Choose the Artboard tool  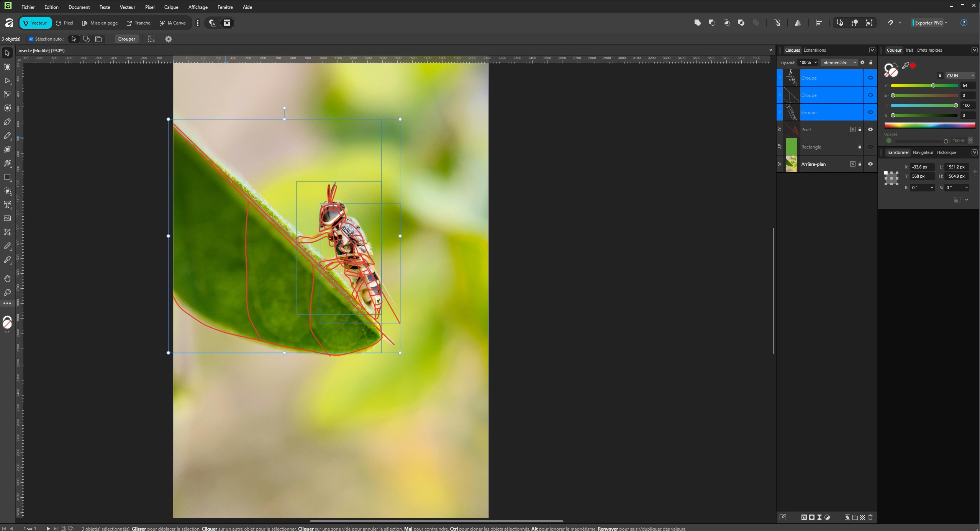7,67
